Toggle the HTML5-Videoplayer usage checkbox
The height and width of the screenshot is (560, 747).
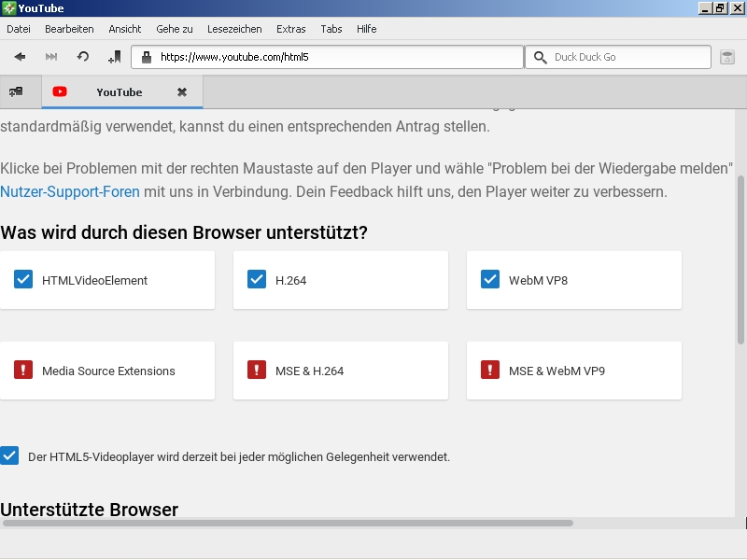9,456
